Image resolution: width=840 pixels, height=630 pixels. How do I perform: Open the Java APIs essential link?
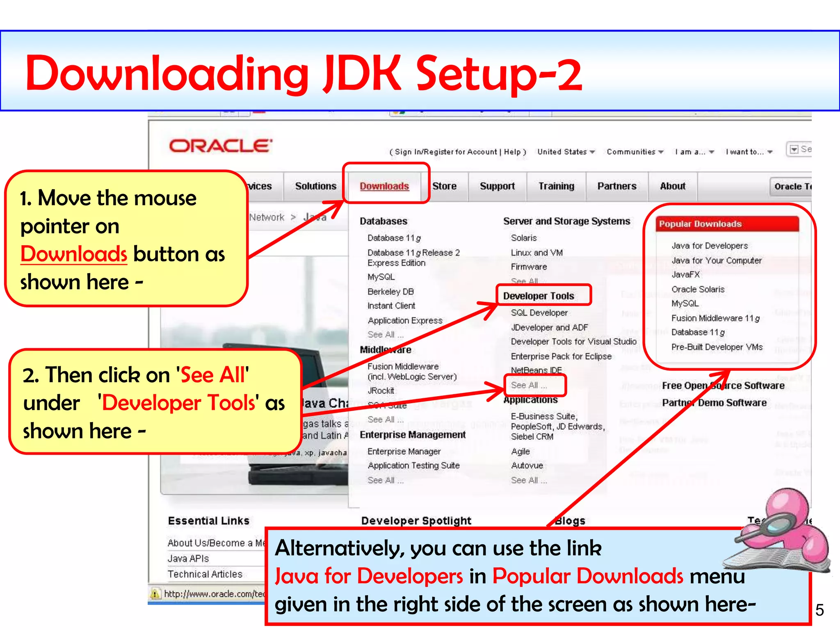coord(188,558)
